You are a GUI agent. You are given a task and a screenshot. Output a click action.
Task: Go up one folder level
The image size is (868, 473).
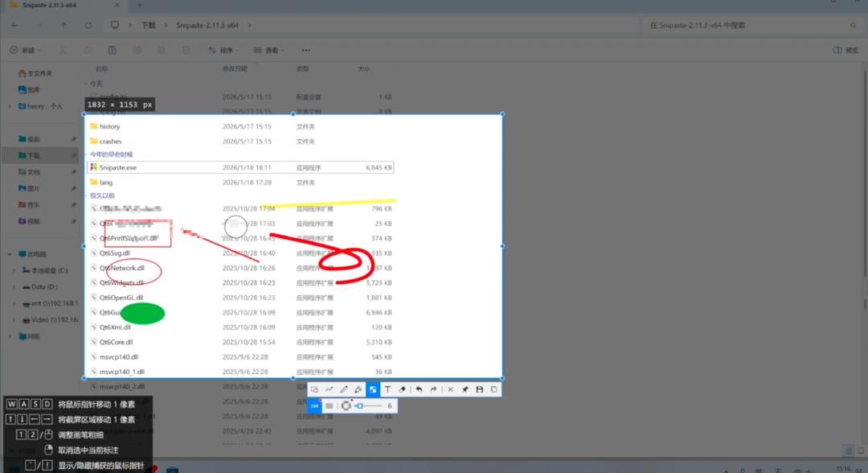[x=63, y=26]
